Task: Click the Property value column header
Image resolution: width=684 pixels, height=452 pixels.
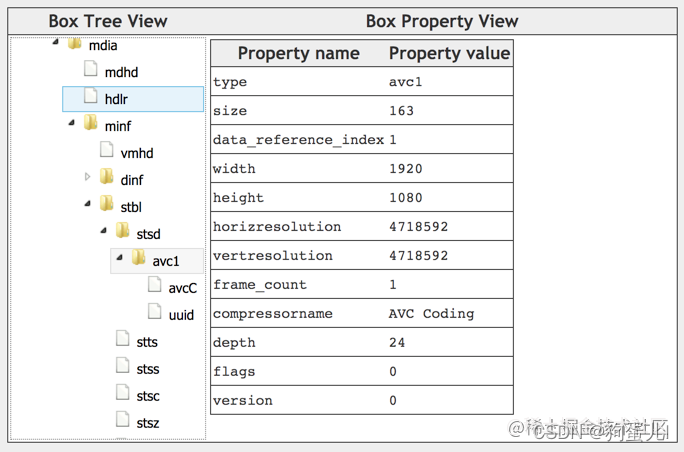Action: [450, 53]
